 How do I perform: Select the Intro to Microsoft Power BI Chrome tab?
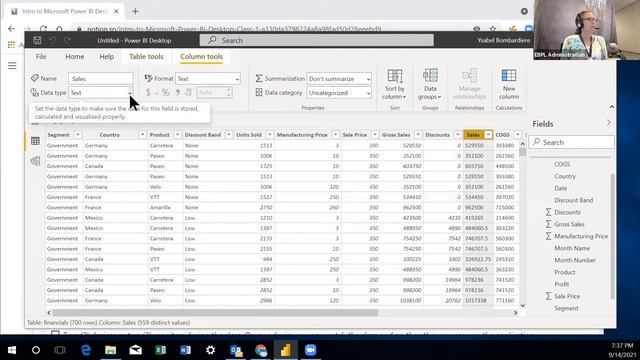point(64,11)
